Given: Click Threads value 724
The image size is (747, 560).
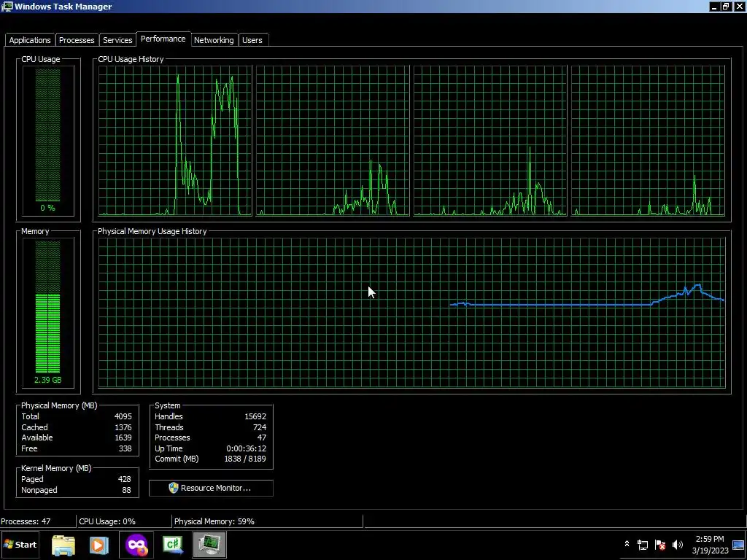Looking at the screenshot, I should [260, 427].
